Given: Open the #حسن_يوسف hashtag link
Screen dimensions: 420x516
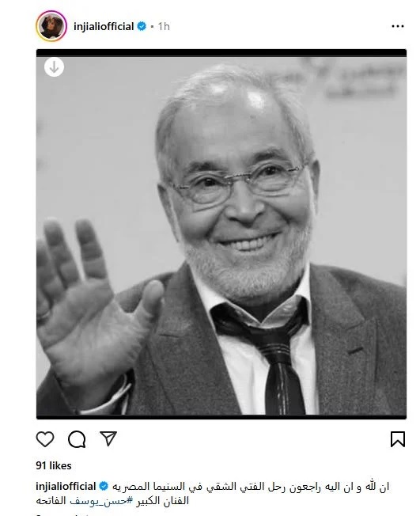Looking at the screenshot, I should (x=101, y=500).
